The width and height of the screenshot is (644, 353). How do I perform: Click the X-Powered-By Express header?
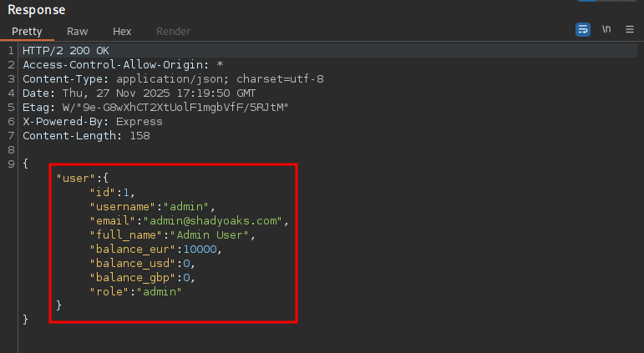[93, 121]
